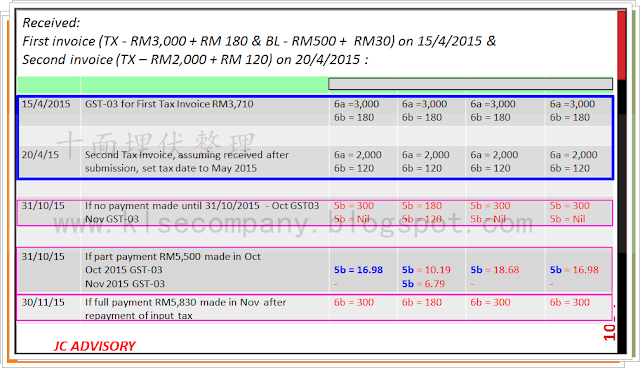Image resolution: width=640 pixels, height=368 pixels.
Task: Select 'If full payment RM5,830 made in Nov after'
Action: pyautogui.click(x=185, y=302)
